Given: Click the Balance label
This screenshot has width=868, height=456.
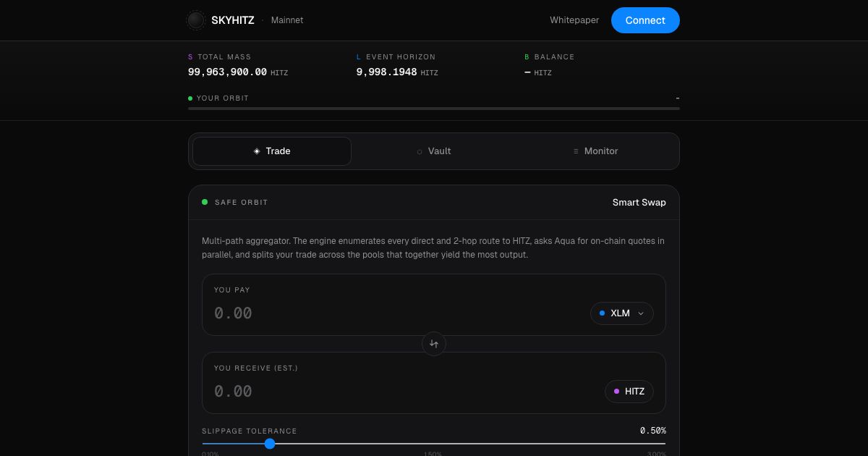Looking at the screenshot, I should click(x=554, y=56).
